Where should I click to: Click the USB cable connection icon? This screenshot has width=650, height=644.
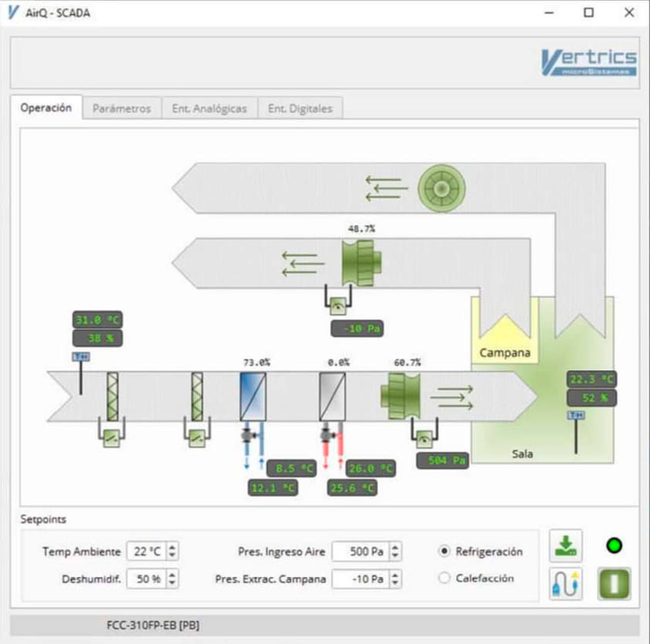[566, 583]
